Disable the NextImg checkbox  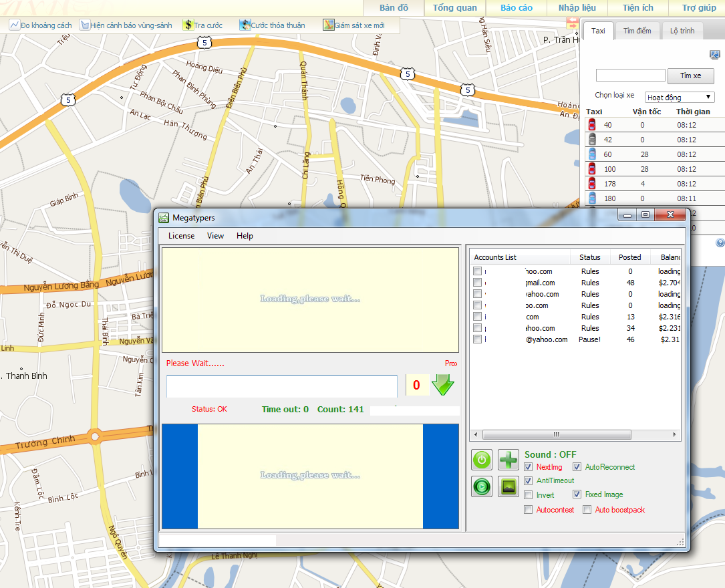(529, 467)
